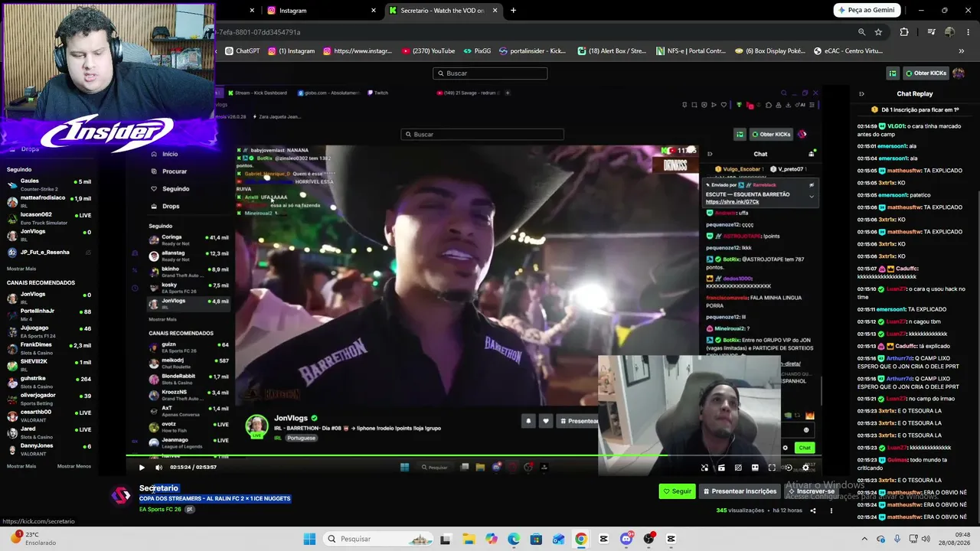
Task: Open the (18) Alert Box bookmark
Action: point(612,51)
